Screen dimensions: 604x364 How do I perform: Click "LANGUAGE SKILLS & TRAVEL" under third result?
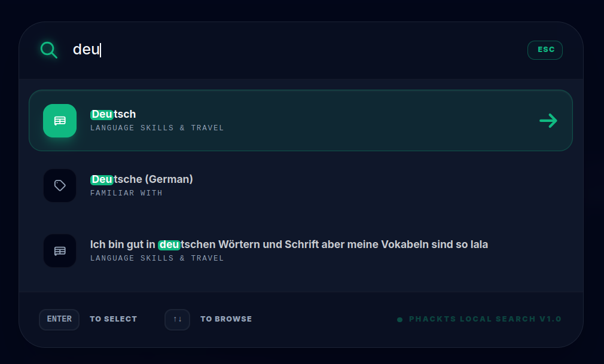point(157,258)
